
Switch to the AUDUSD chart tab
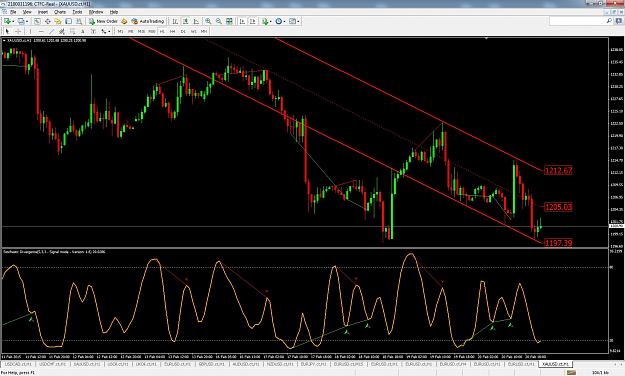[246, 364]
